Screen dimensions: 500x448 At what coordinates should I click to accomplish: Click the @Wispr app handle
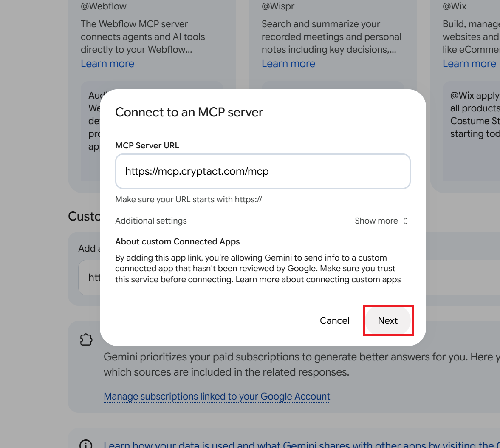[278, 6]
